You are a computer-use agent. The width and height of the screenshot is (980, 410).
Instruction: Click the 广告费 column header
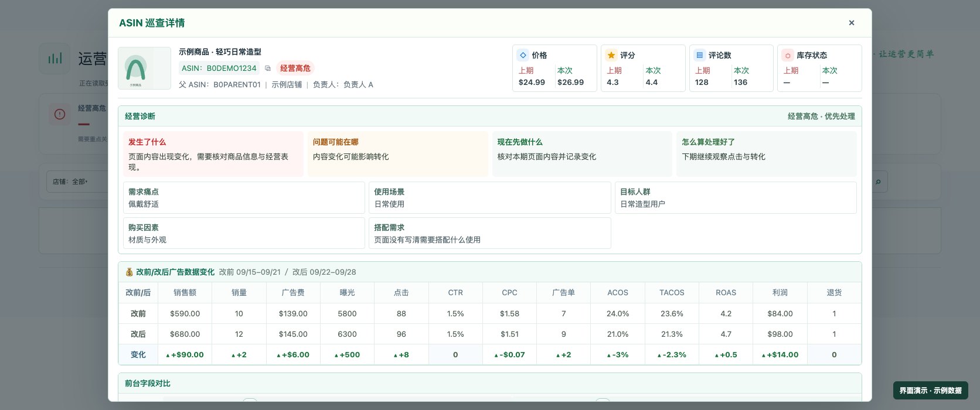[293, 293]
